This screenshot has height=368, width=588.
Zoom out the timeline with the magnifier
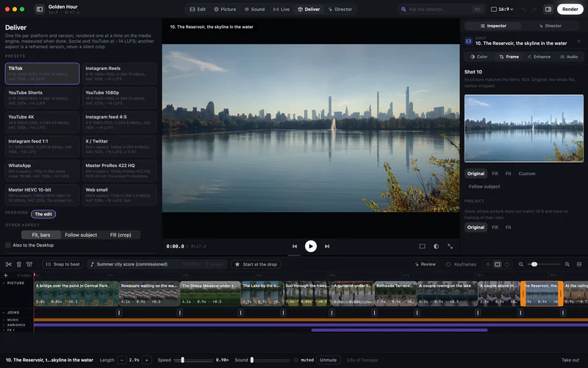pos(521,264)
